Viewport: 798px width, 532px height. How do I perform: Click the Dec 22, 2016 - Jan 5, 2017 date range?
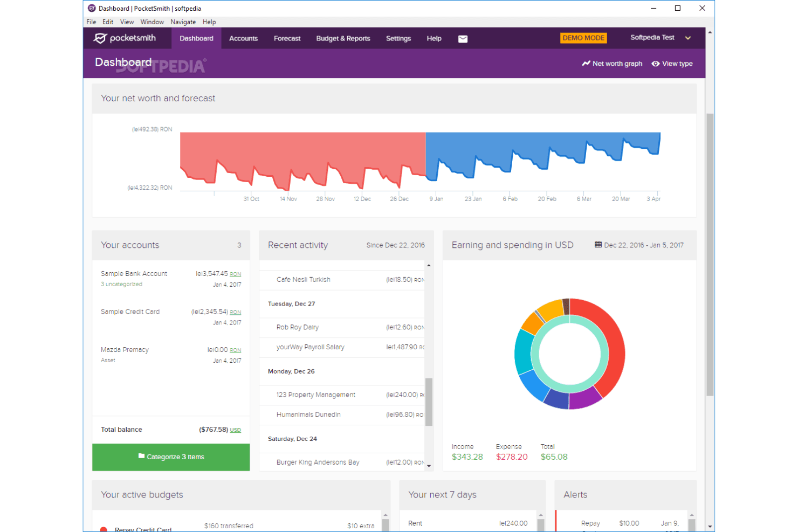coord(644,245)
